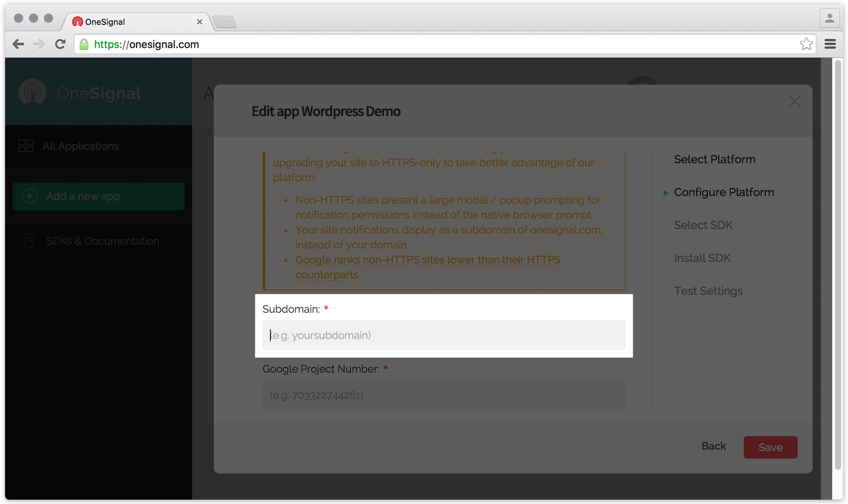Viewport: 848px width, 504px height.
Task: Close the OneSignal browser tab
Action: pos(199,22)
